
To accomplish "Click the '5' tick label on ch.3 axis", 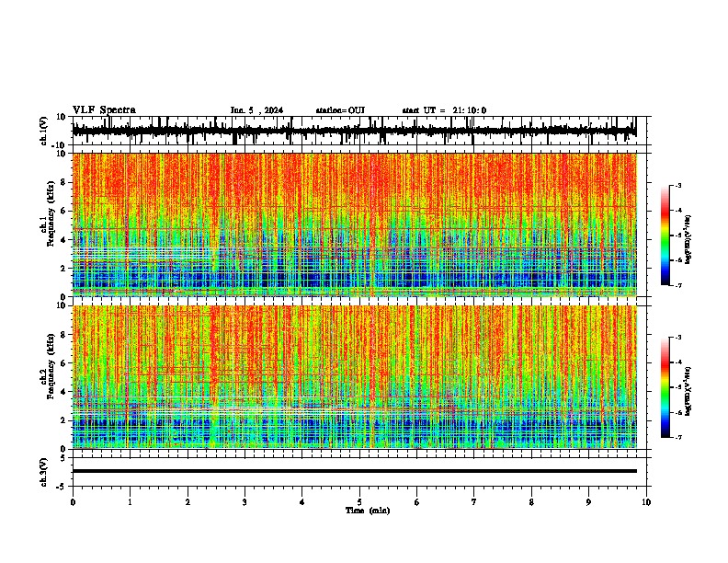I will pos(63,458).
